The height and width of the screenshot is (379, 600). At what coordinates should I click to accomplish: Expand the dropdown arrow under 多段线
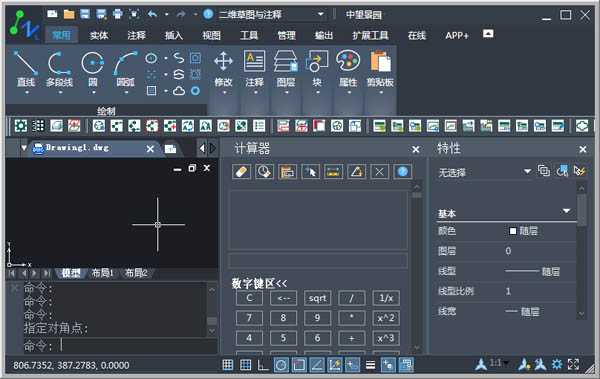click(60, 93)
